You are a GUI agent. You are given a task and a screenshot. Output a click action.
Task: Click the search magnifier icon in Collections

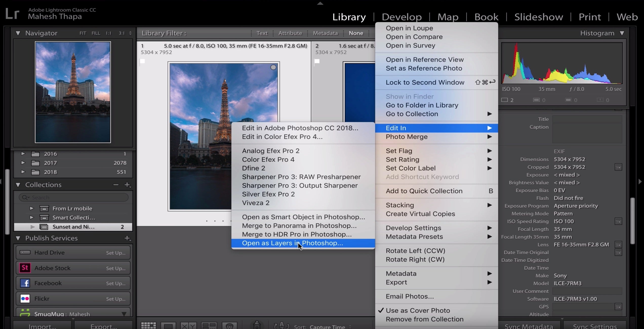(x=25, y=197)
